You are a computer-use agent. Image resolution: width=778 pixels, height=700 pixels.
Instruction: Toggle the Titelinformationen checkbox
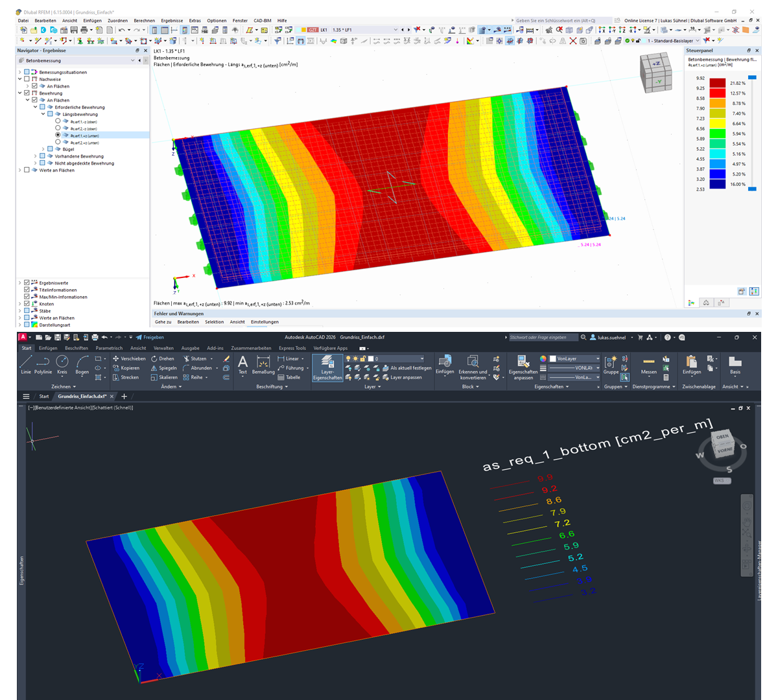point(27,290)
